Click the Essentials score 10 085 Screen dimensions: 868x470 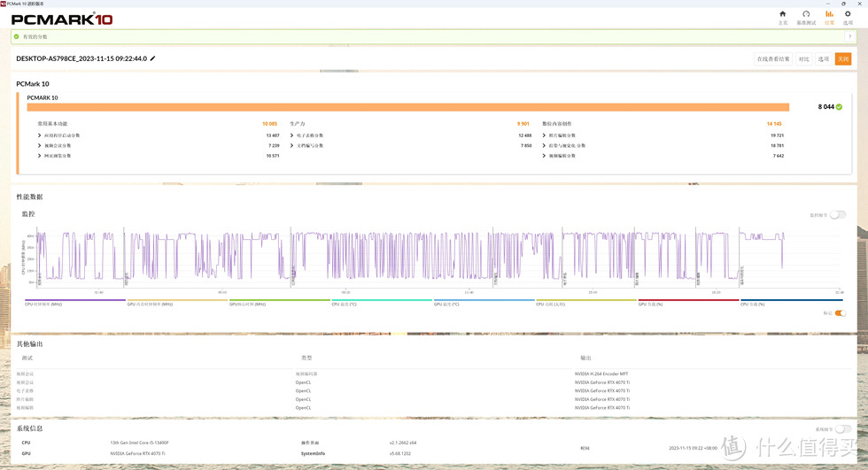pos(269,124)
